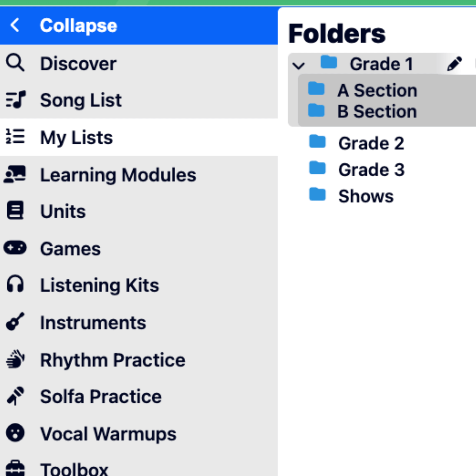Click the Rhythm Practice clapping hands icon

click(x=15, y=359)
